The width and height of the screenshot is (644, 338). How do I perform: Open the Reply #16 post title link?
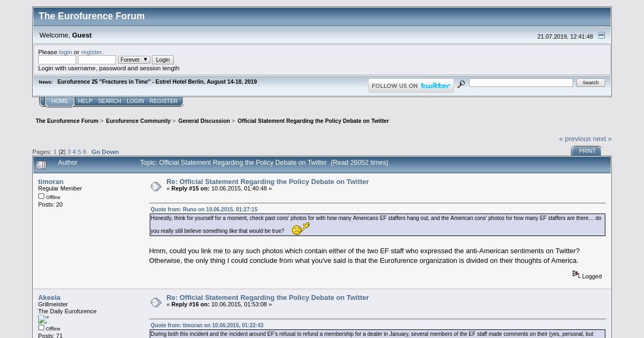tap(267, 298)
